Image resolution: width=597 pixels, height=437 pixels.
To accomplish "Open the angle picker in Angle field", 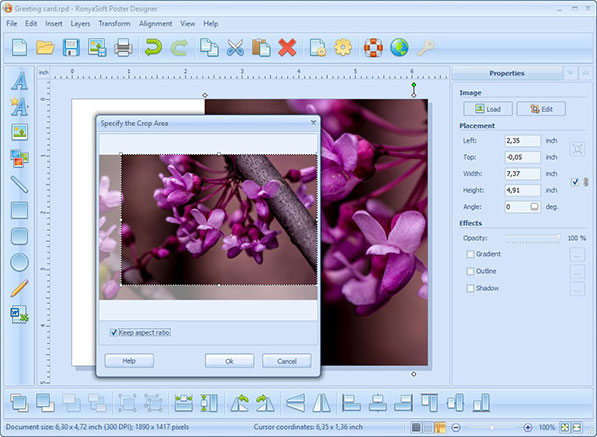I will click(x=534, y=207).
